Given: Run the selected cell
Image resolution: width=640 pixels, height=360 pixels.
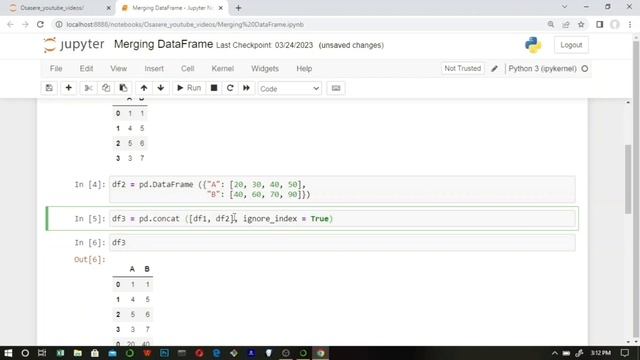Looking at the screenshot, I should pyautogui.click(x=189, y=88).
